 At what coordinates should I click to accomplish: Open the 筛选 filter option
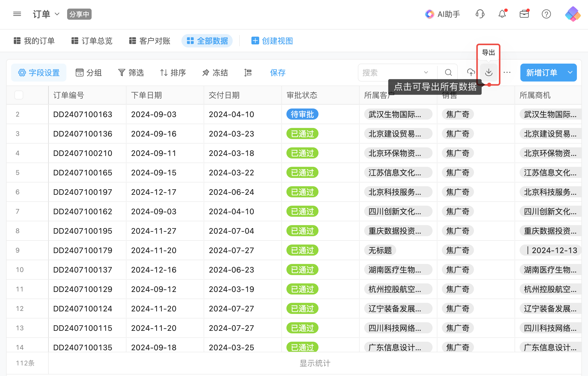131,73
